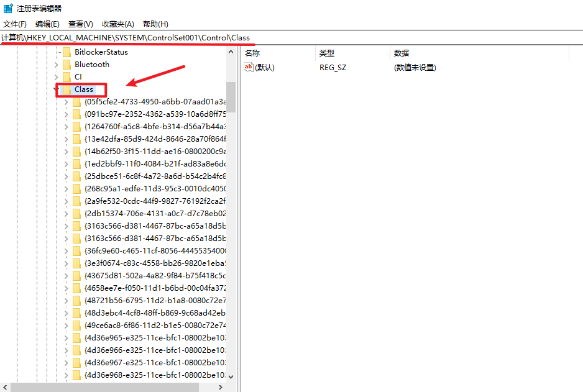The width and height of the screenshot is (583, 392).
Task: Click the REG_SZ type cell
Action: [333, 68]
